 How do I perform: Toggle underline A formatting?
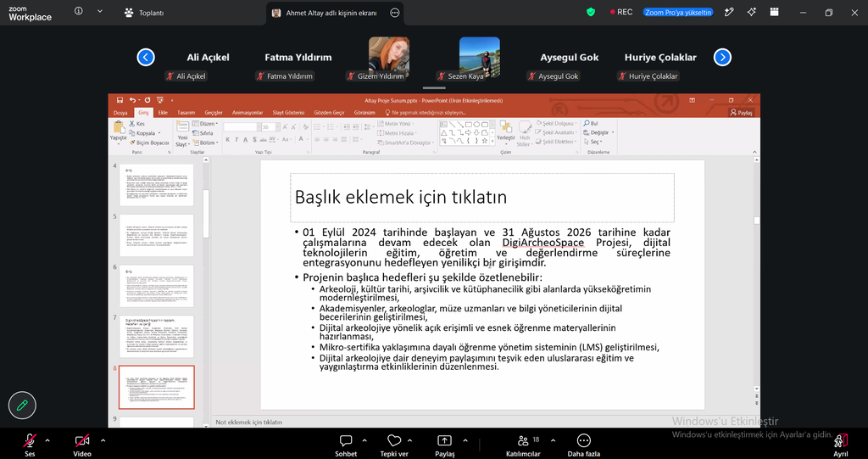point(245,140)
